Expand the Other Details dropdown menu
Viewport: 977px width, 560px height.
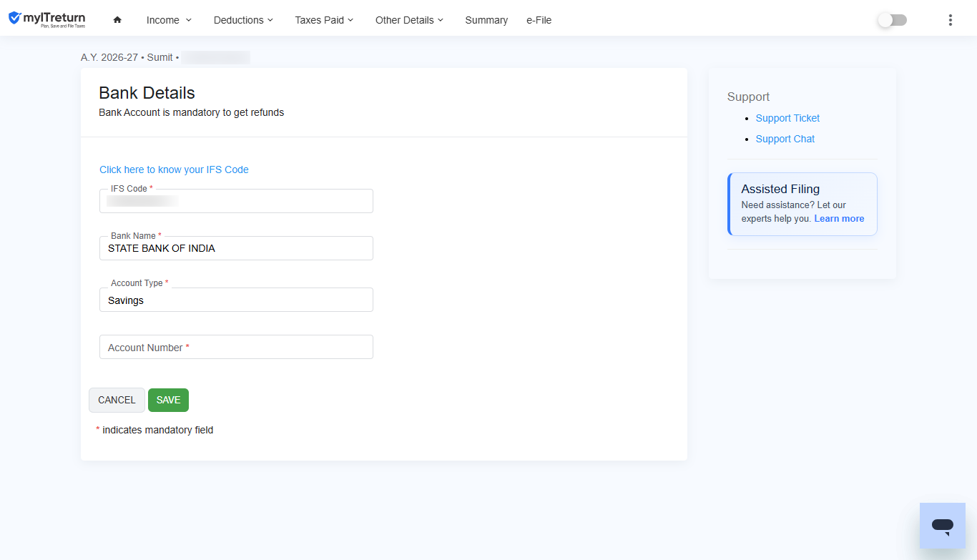click(409, 20)
